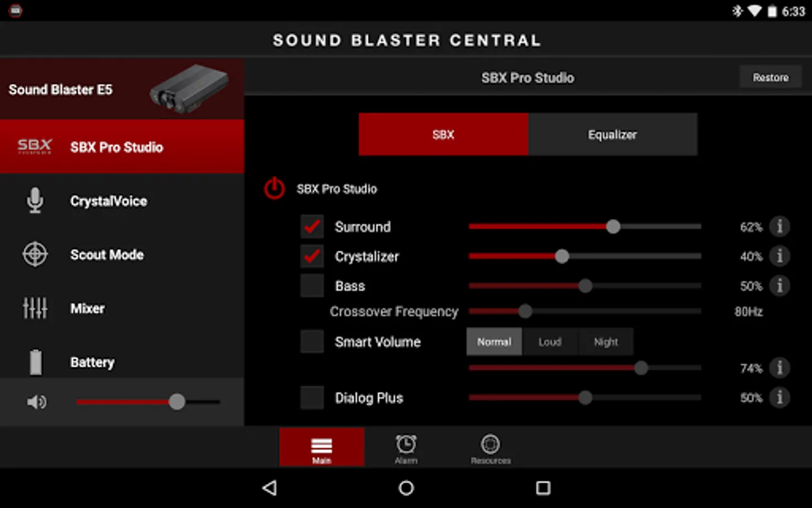Click the Sound Blaster E5 device image
This screenshot has width=812, height=508.
point(189,89)
